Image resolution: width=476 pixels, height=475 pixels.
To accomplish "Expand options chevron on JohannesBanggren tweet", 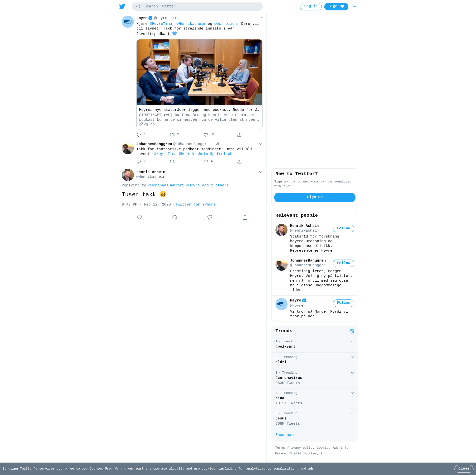I will [261, 144].
